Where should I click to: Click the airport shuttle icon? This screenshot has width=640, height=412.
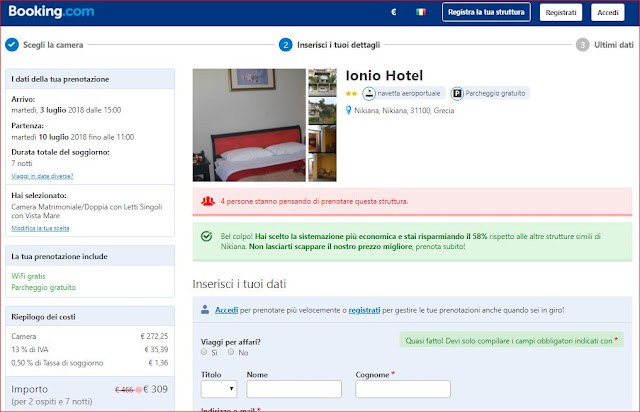(x=369, y=94)
